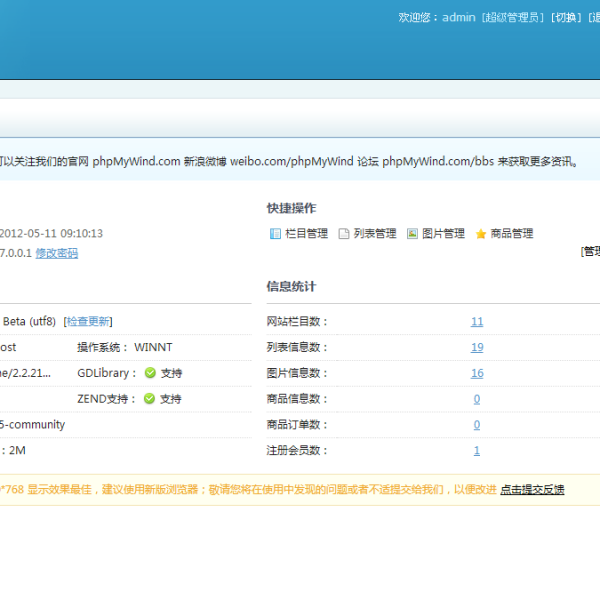Open the 列表信息数 count 19

(477, 347)
